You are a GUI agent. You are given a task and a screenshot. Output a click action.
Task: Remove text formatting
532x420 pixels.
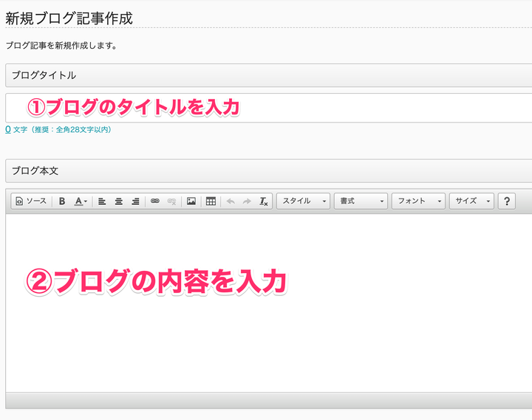pyautogui.click(x=264, y=201)
